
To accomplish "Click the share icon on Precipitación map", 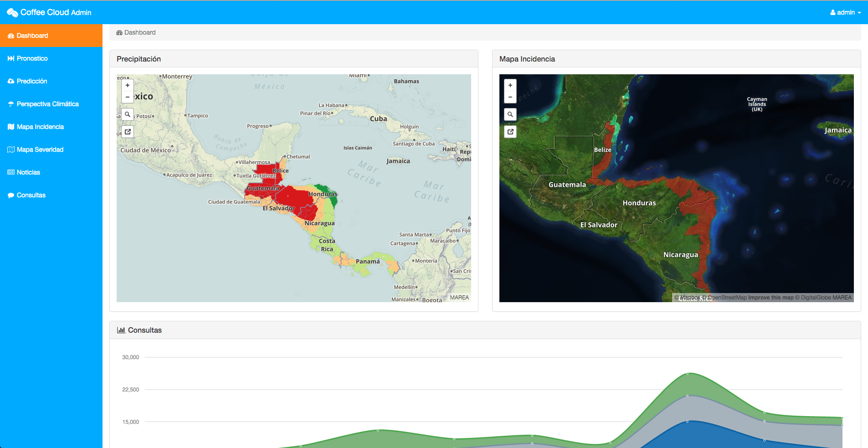I will click(128, 132).
